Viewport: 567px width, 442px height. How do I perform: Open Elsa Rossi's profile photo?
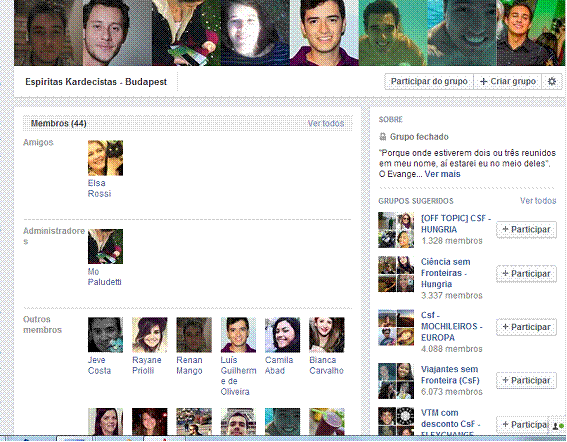[105, 158]
